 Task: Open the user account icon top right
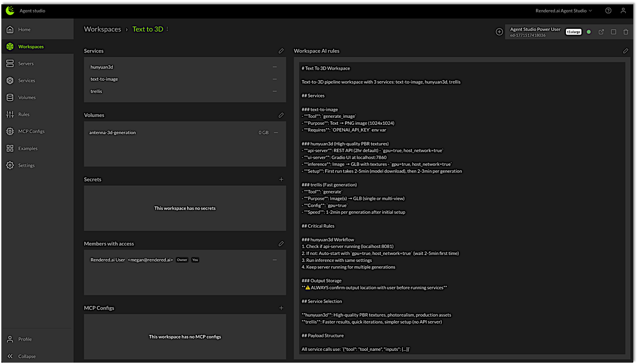(x=624, y=10)
